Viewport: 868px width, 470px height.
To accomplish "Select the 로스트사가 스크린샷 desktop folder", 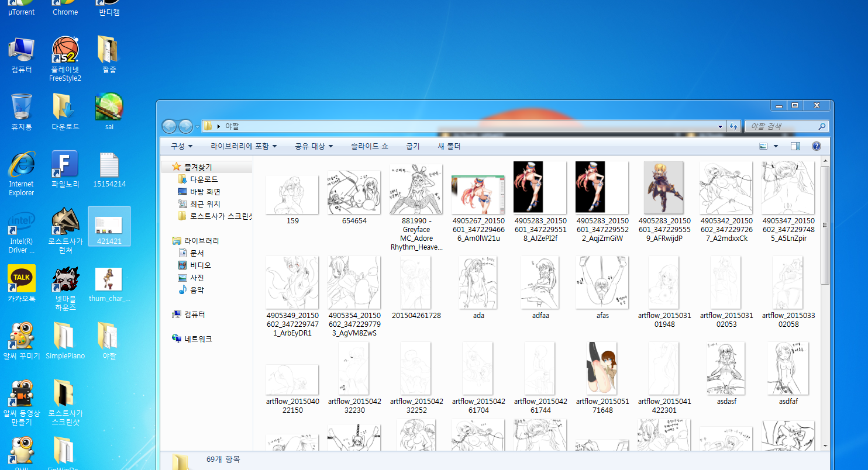I will (65, 403).
